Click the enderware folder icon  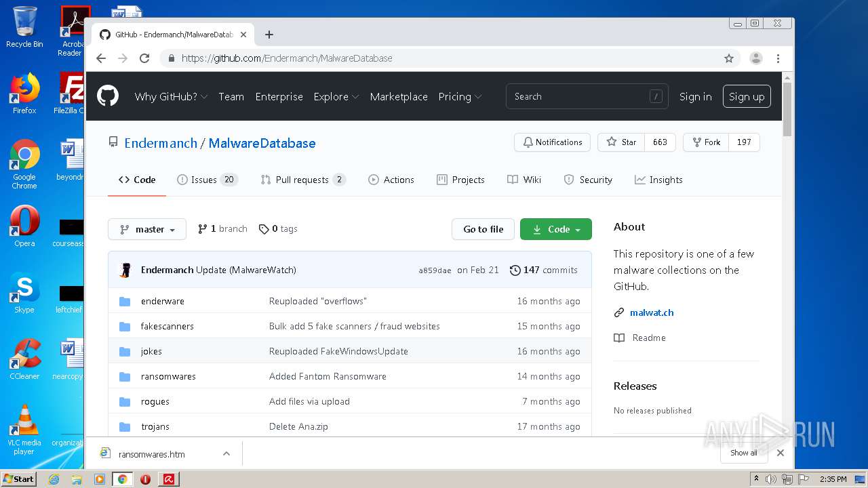125,301
